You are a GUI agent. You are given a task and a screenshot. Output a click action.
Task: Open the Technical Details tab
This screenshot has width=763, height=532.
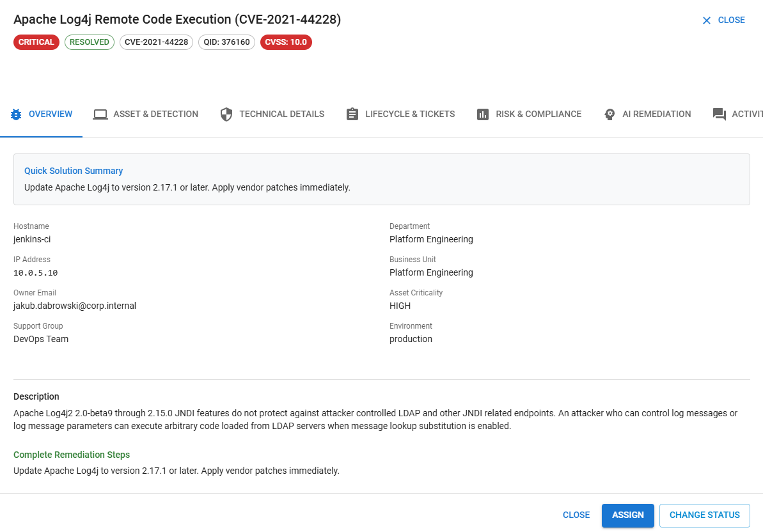coord(272,114)
